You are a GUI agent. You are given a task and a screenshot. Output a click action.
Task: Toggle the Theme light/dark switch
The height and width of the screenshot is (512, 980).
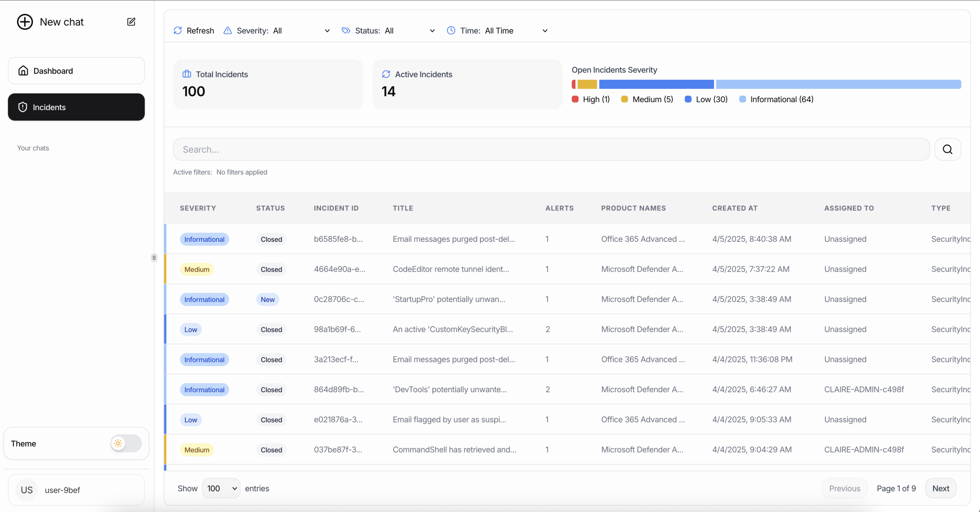click(x=126, y=444)
